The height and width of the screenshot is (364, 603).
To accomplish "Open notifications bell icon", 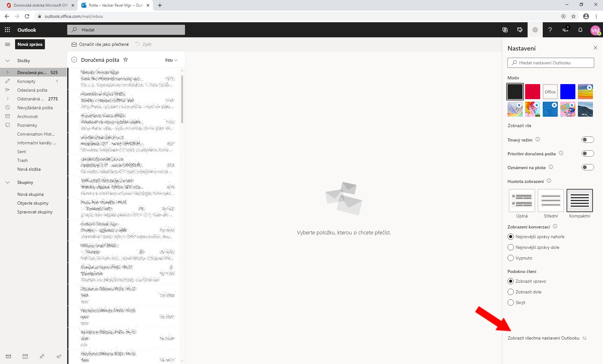I will coord(580,30).
